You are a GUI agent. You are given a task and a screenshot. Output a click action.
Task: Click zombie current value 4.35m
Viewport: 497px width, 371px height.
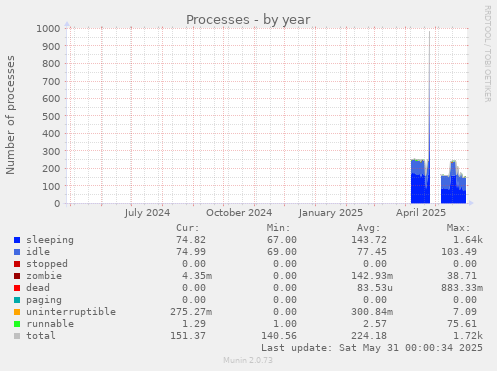(x=197, y=276)
